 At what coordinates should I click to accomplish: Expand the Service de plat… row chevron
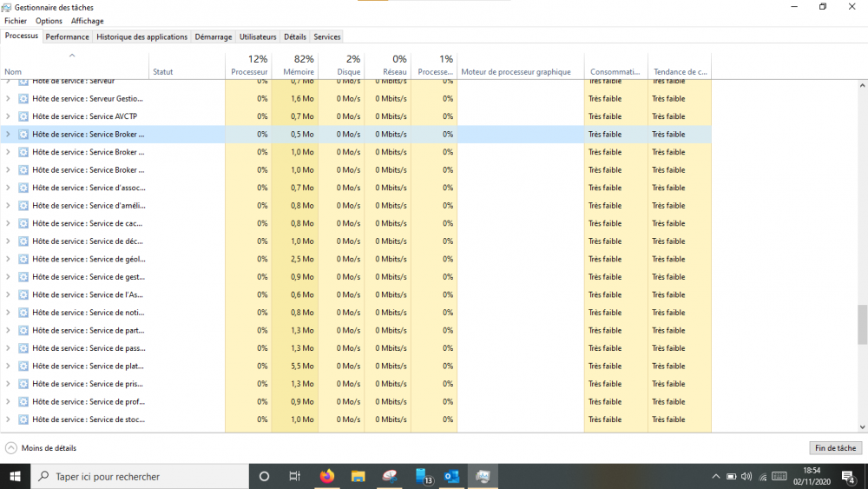click(x=8, y=366)
